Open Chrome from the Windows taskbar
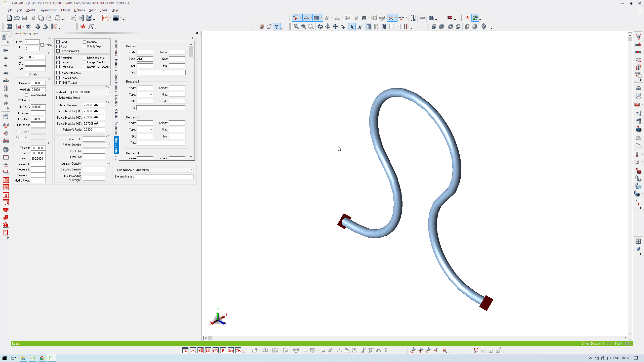 coord(42,358)
